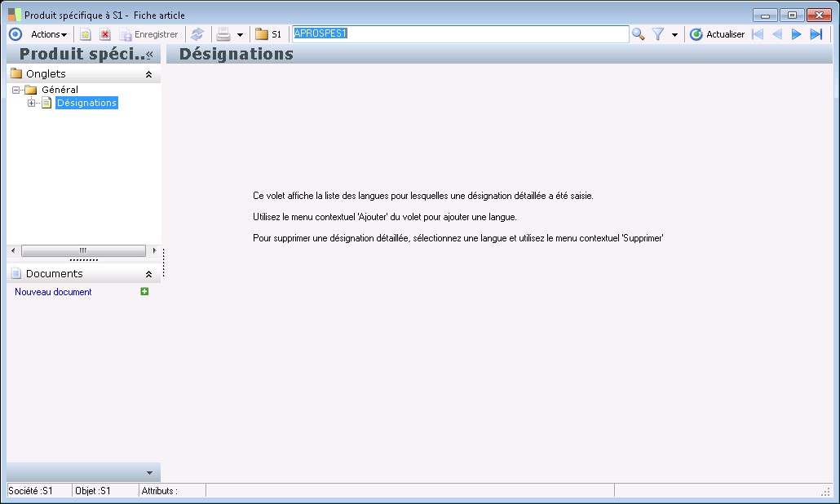Delete record using red X icon
Screen dimensions: 840x504
105,34
